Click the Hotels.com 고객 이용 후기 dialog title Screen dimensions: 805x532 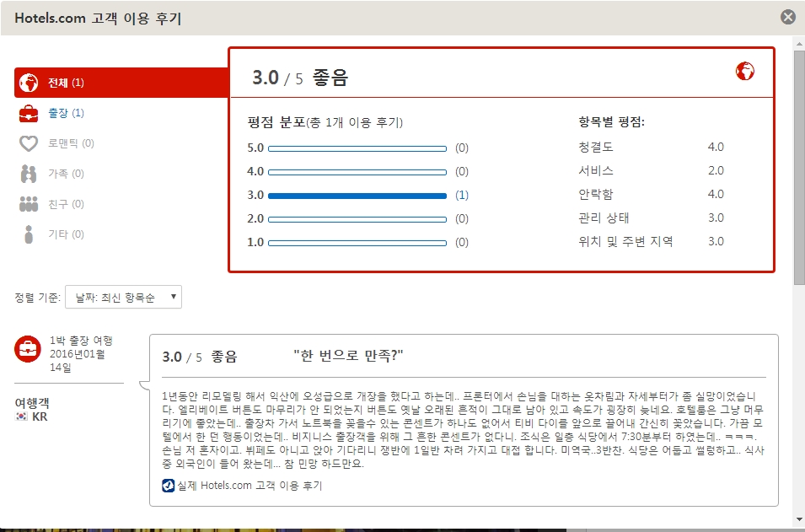coord(98,18)
